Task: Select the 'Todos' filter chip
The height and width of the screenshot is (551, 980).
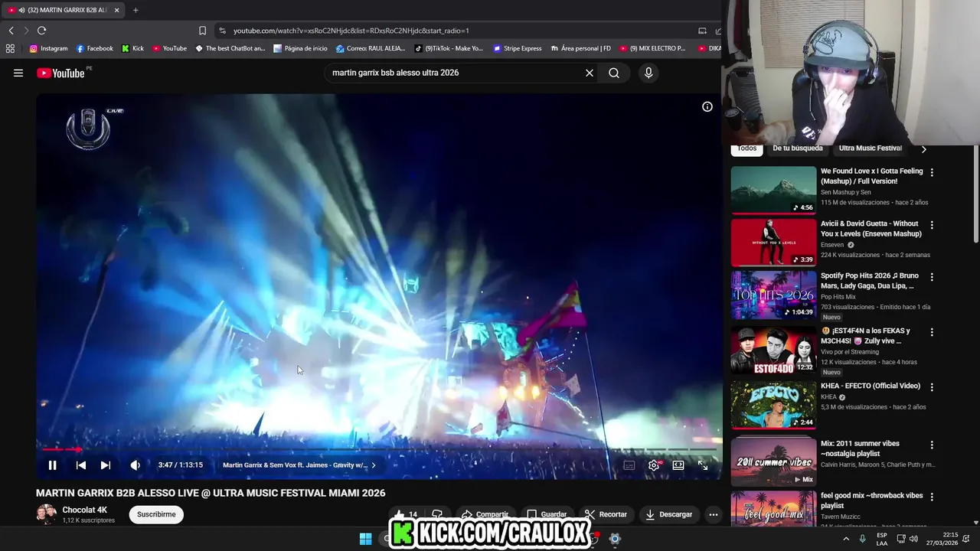Action: pyautogui.click(x=746, y=148)
